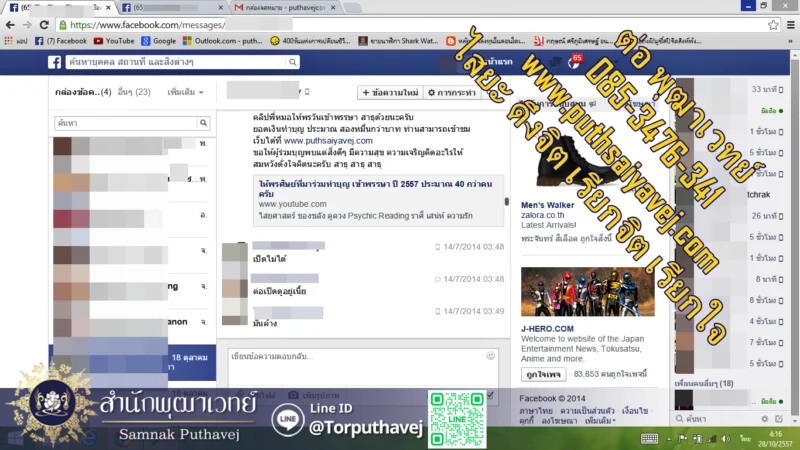The image size is (800, 450).
Task: Click chat sidebar new message compose icon
Action: [x=779, y=419]
